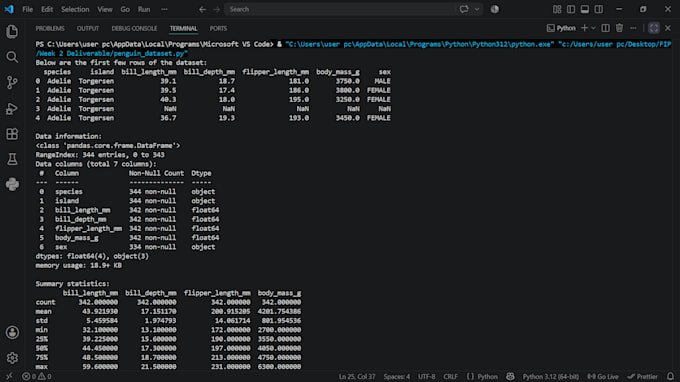Image resolution: width=680 pixels, height=382 pixels.
Task: Toggle the bottom panel visibility
Action: point(585,9)
